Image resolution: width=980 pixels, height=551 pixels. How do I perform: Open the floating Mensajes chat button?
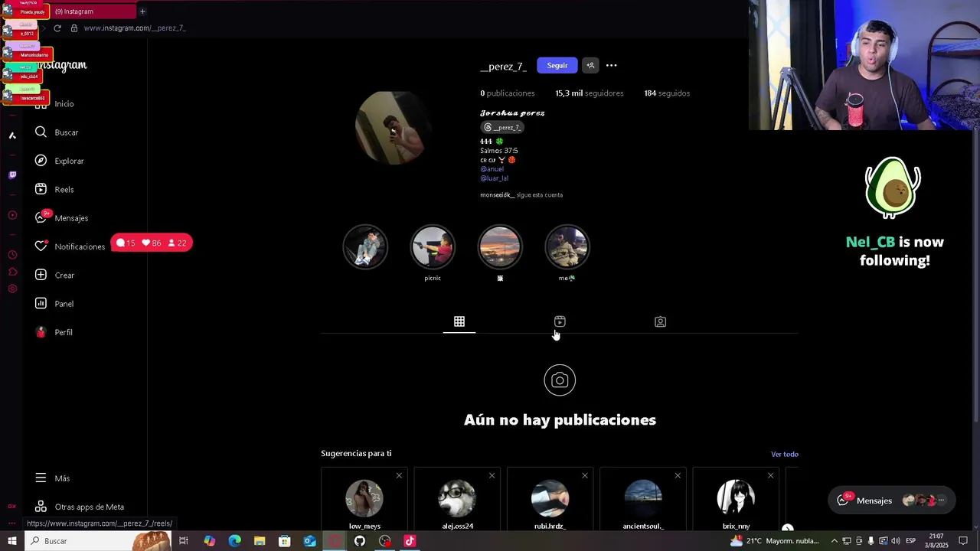click(x=892, y=500)
